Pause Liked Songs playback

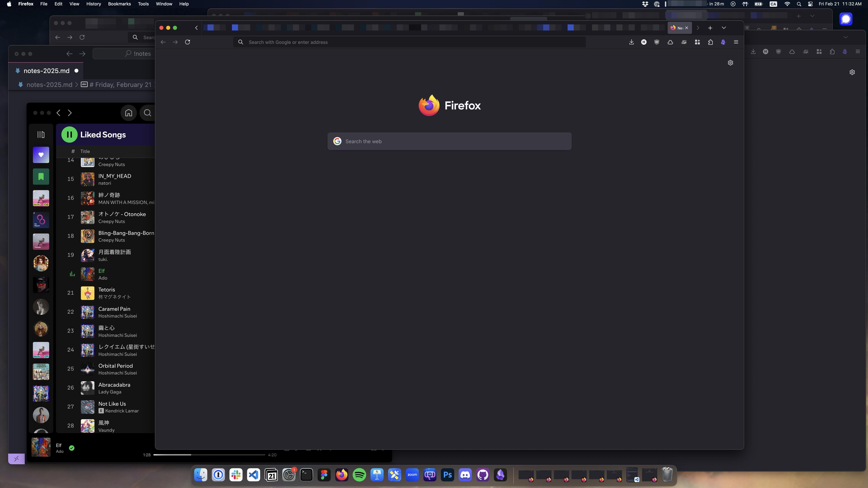click(x=69, y=135)
